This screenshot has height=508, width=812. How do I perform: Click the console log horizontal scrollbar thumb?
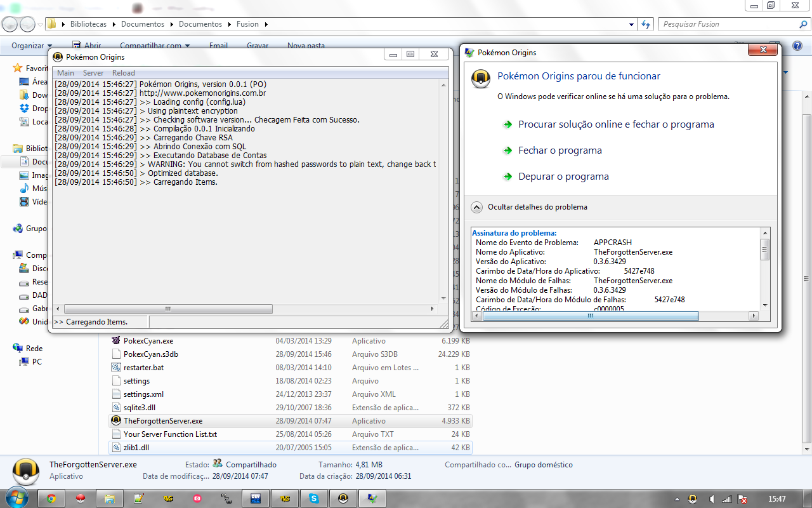(x=168, y=309)
